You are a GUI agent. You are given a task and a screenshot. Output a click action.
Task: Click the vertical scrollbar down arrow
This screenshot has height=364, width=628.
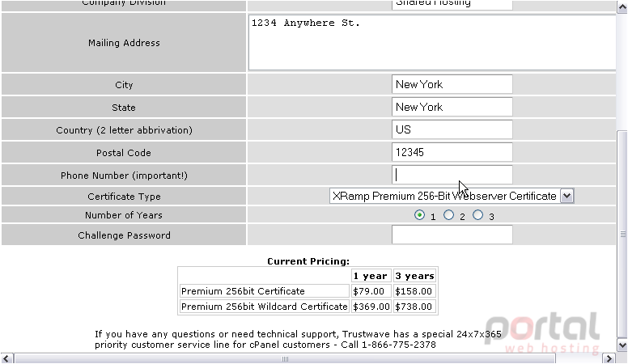(622, 345)
